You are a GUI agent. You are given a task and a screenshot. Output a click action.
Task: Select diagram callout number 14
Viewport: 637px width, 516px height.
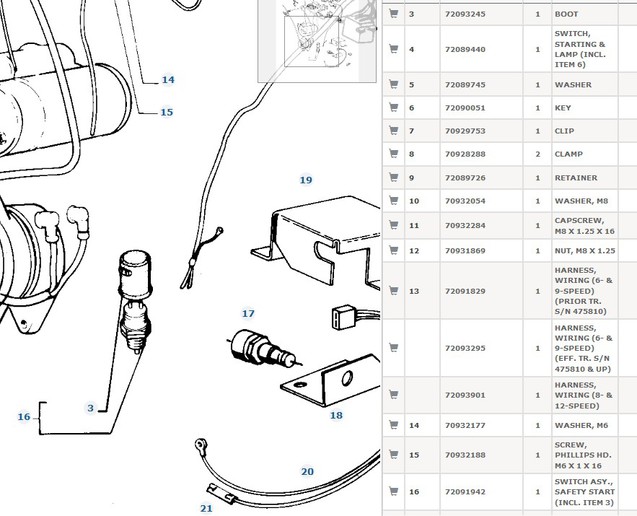point(168,80)
